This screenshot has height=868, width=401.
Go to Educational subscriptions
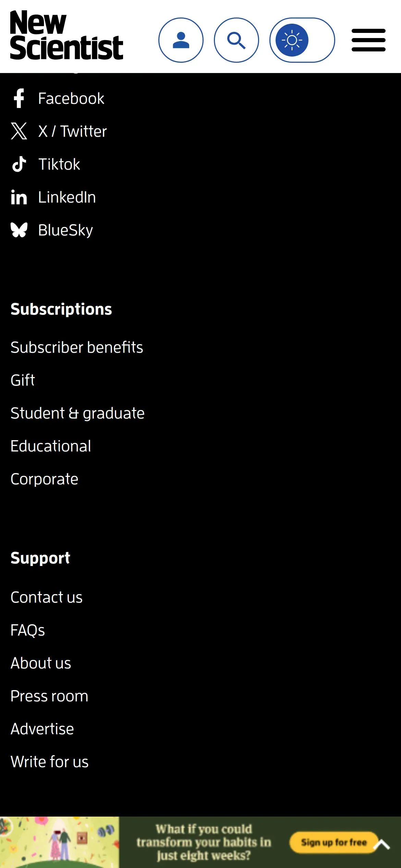[51, 446]
